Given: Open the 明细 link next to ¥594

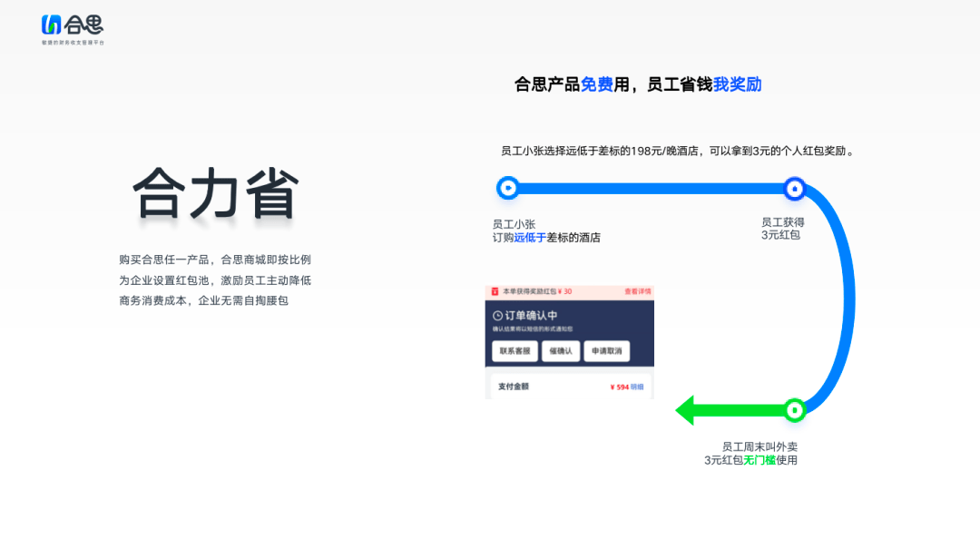Looking at the screenshot, I should tap(637, 387).
